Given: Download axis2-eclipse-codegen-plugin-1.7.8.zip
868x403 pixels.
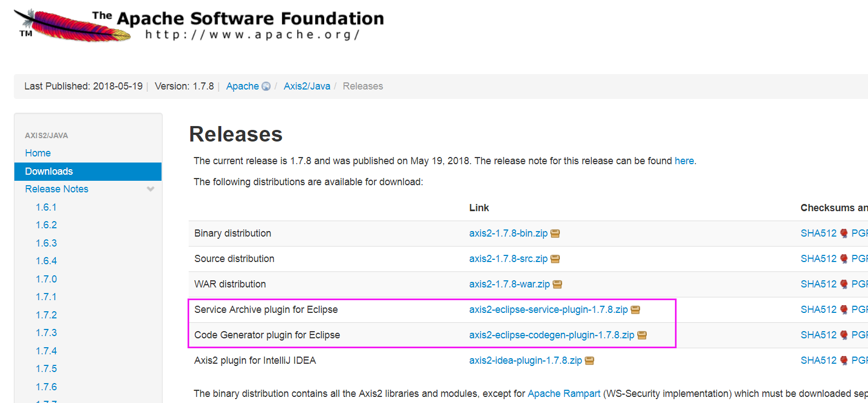Looking at the screenshot, I should (552, 335).
